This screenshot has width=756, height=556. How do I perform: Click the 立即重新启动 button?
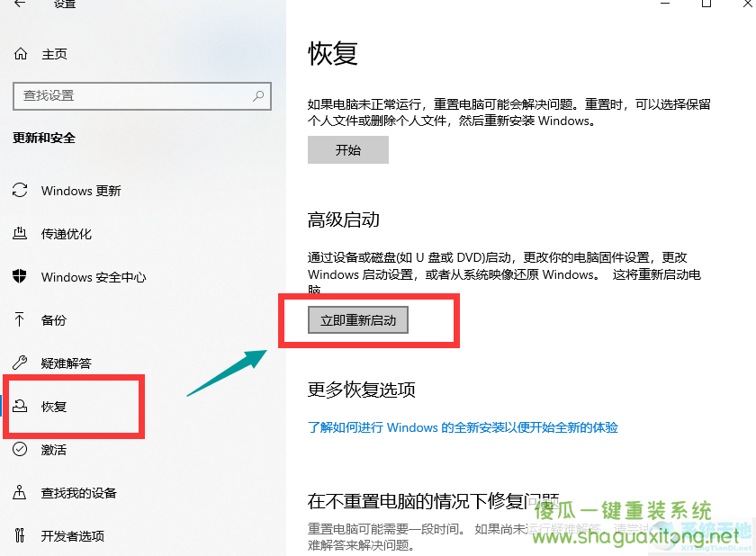click(x=358, y=320)
